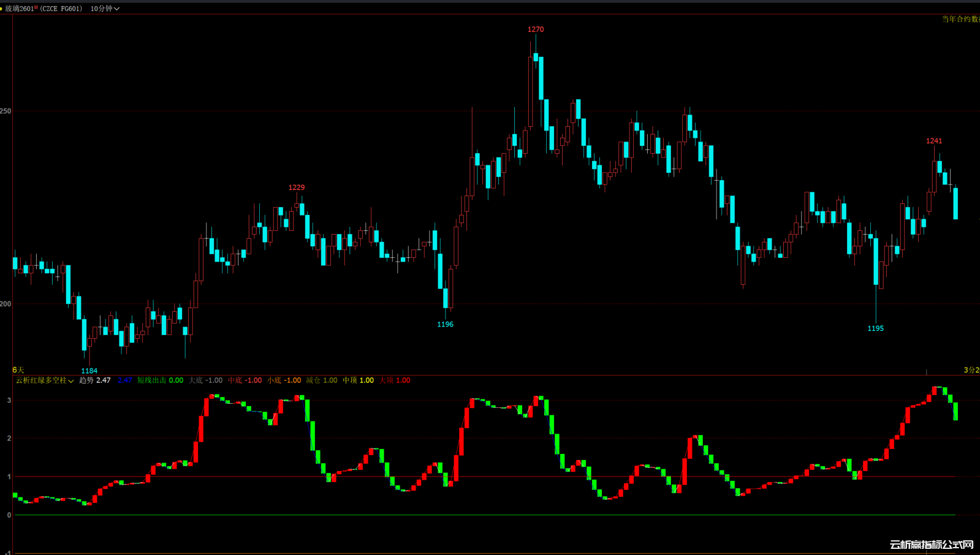Click the 玻璃2601 contract title
The image size is (980, 555).
20,9
